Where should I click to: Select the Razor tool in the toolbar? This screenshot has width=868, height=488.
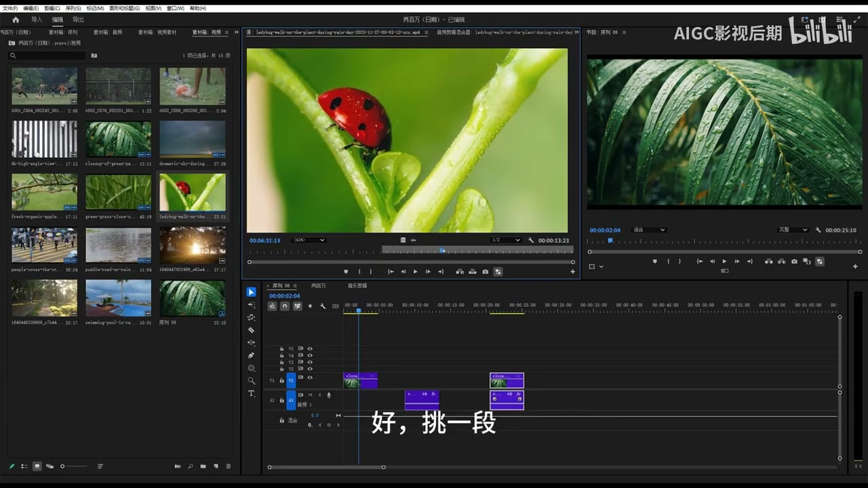point(251,330)
